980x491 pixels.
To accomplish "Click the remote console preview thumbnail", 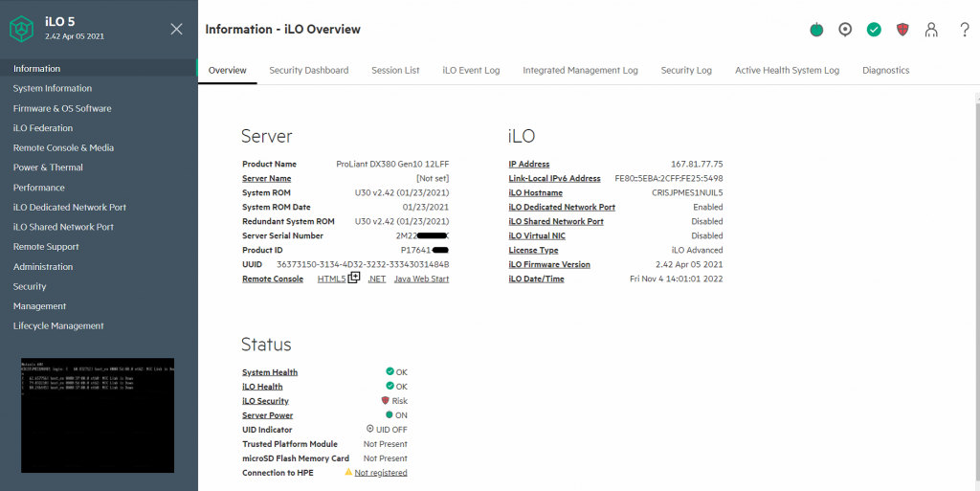I will [x=98, y=414].
